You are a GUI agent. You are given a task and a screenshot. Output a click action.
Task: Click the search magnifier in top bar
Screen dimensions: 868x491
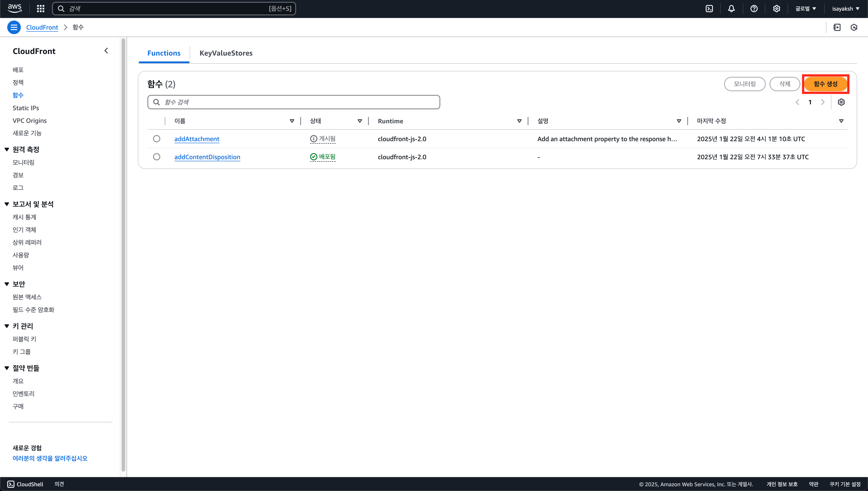click(61, 9)
